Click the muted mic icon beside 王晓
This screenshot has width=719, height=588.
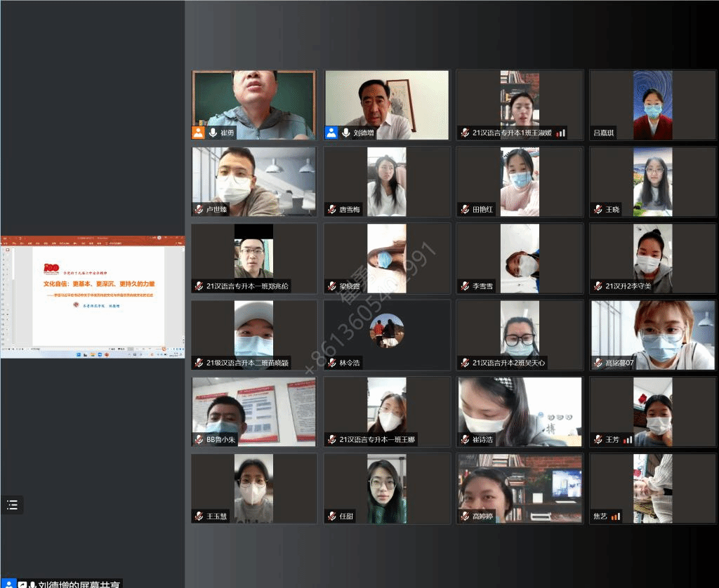pos(598,209)
